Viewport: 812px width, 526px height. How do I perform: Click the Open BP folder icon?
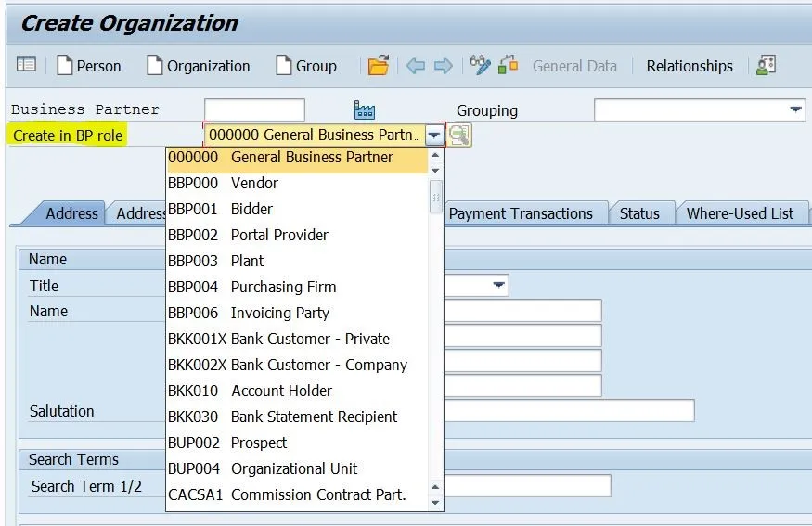click(378, 65)
